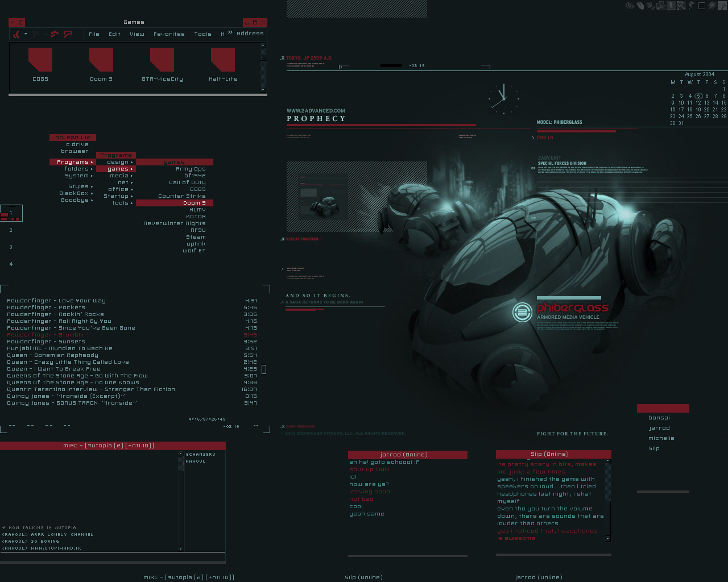Open the View menu in Games window
This screenshot has width=728, height=582.
pos(137,34)
